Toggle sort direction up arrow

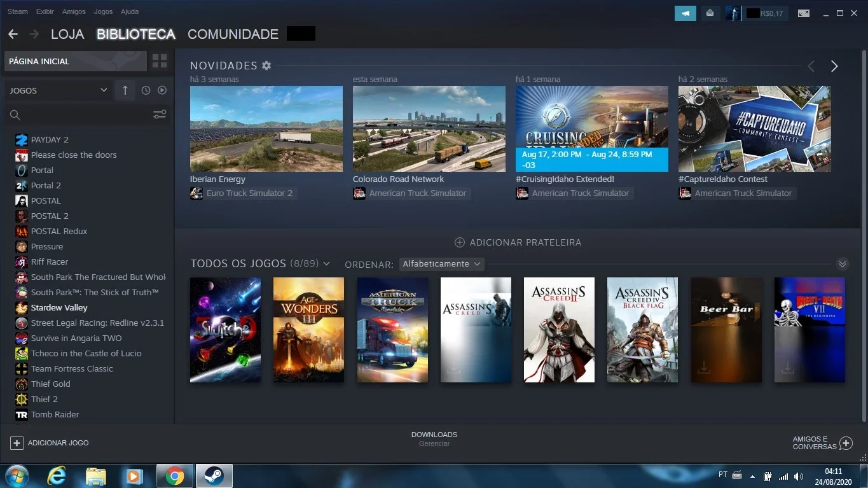coord(125,90)
